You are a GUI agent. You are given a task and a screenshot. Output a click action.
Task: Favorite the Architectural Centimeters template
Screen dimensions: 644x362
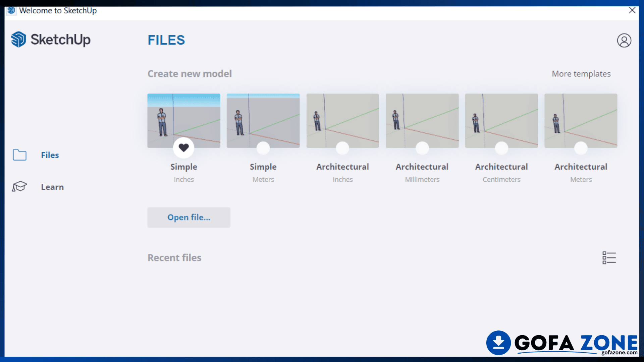point(501,148)
